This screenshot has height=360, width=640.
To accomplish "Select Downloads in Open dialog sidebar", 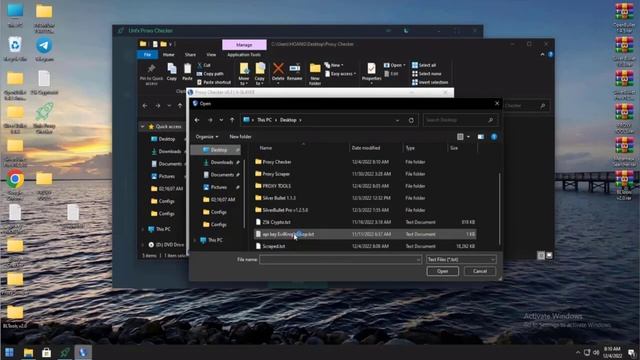I will tap(222, 162).
